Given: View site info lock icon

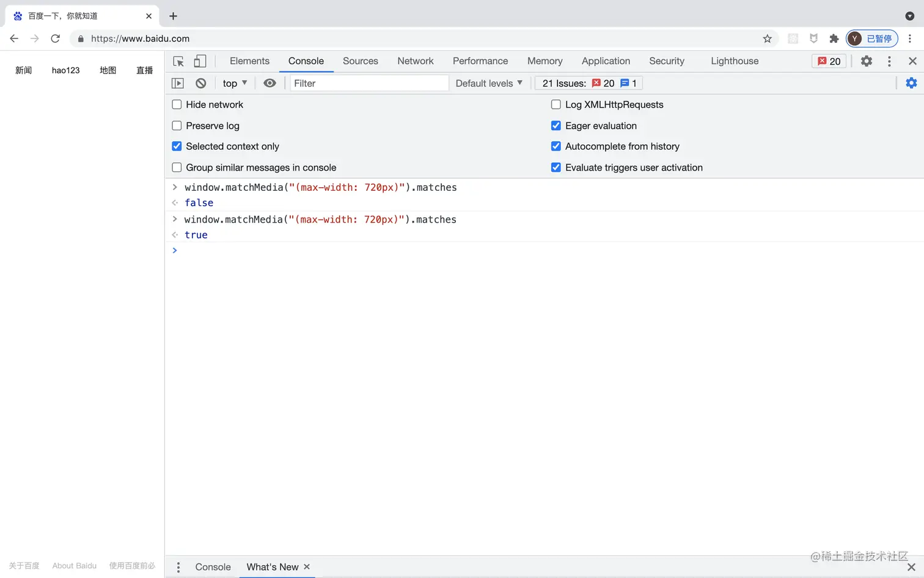Looking at the screenshot, I should pos(81,39).
